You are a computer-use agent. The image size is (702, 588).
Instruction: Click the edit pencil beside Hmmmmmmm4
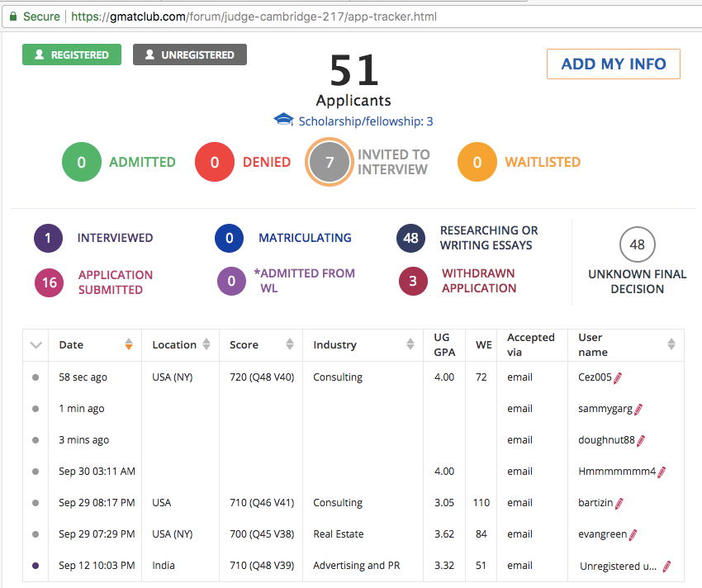pos(661,472)
